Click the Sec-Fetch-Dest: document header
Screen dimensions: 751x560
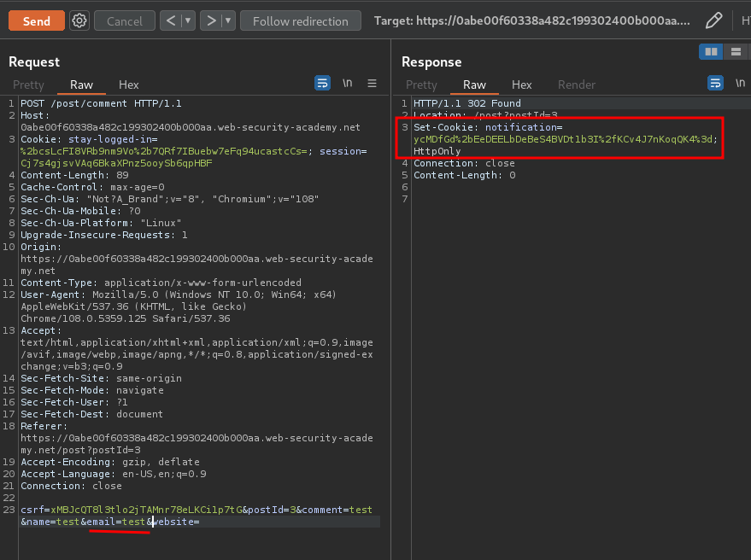tap(91, 415)
